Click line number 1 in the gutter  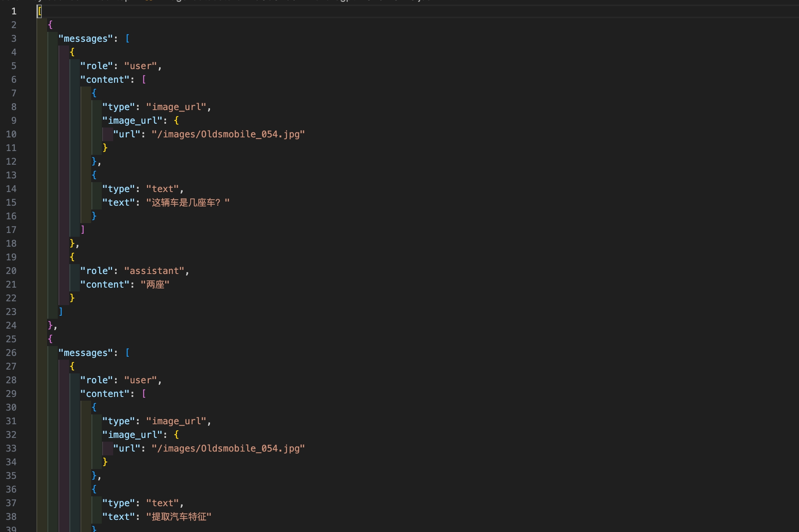(14, 11)
